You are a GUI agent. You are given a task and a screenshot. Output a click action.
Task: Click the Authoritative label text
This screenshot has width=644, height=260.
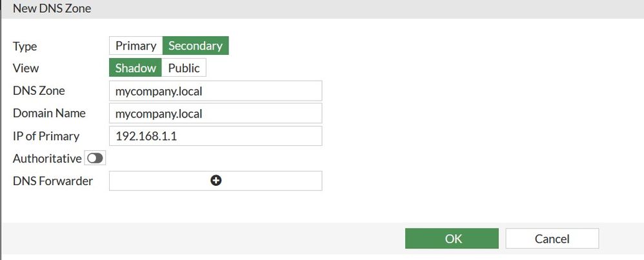(47, 158)
